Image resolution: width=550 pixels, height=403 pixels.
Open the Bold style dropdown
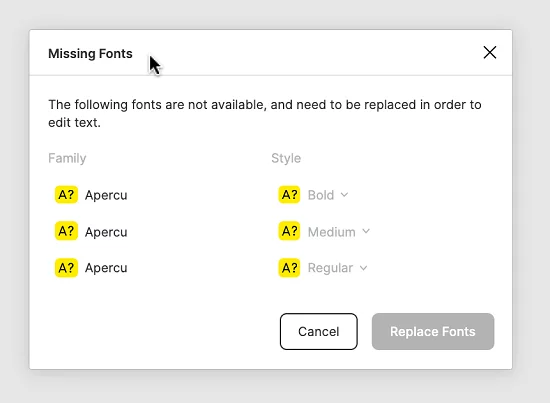[328, 195]
